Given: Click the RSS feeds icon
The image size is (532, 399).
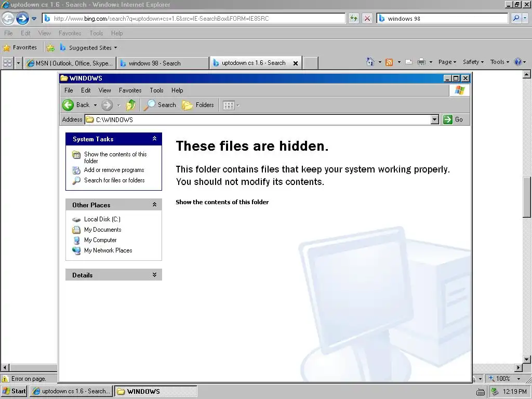Looking at the screenshot, I should point(389,62).
